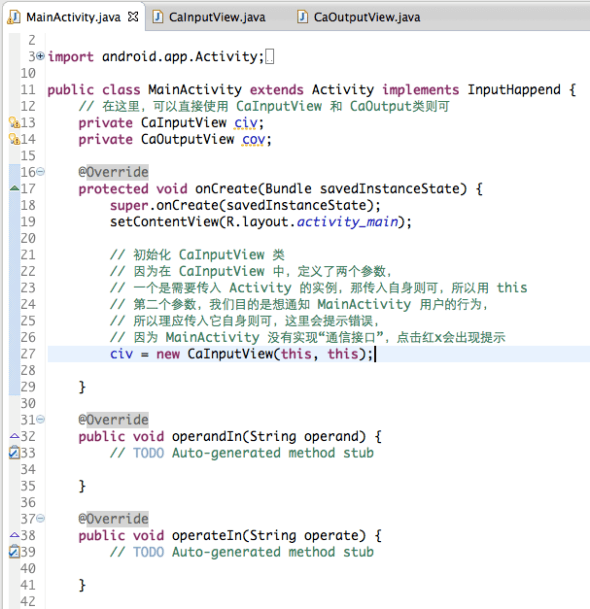The width and height of the screenshot is (590, 609).
Task: Click the underlined variable cov on line 14
Action: 253,140
